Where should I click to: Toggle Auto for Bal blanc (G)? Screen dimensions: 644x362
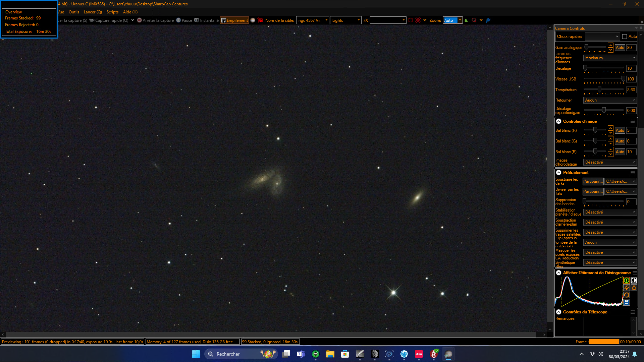point(620,141)
